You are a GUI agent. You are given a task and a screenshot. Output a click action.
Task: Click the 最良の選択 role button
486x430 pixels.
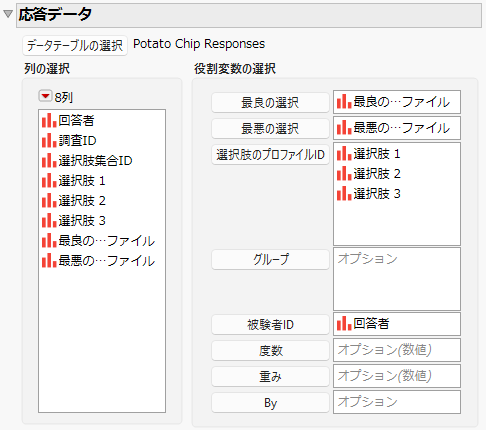[x=270, y=103]
